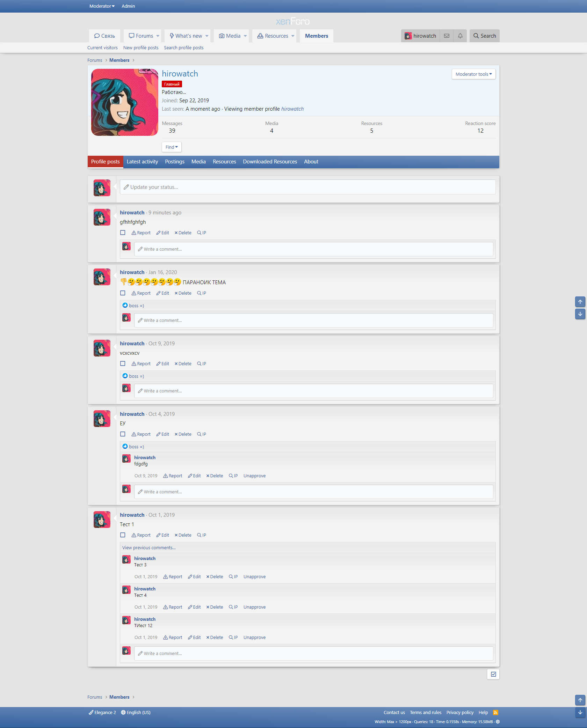Image resolution: width=587 pixels, height=728 pixels.
Task: Click the like icon beside 'boss =)' on Jan 16 post
Action: click(125, 306)
